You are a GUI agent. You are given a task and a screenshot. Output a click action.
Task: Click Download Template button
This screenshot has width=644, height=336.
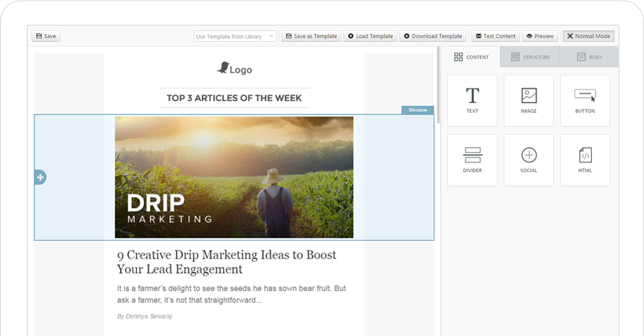433,36
